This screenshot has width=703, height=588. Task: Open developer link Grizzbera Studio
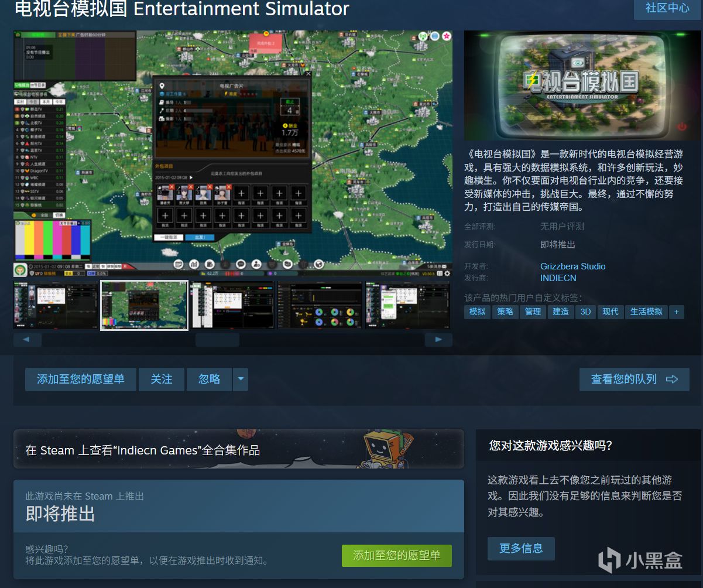tap(573, 266)
